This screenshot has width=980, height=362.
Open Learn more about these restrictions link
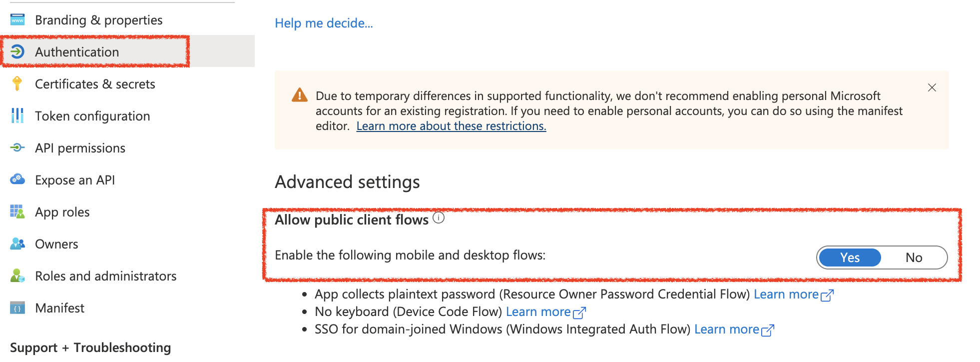[x=451, y=126]
